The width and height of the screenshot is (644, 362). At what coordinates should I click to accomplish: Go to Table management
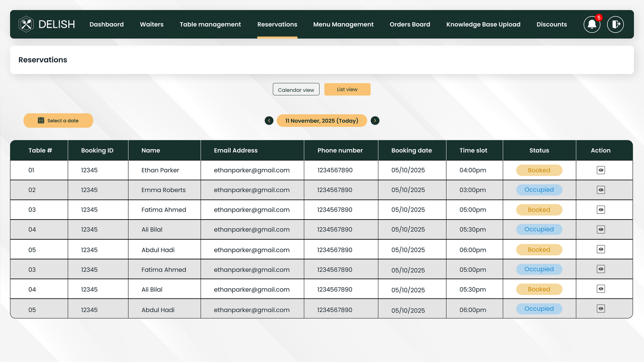coord(211,25)
